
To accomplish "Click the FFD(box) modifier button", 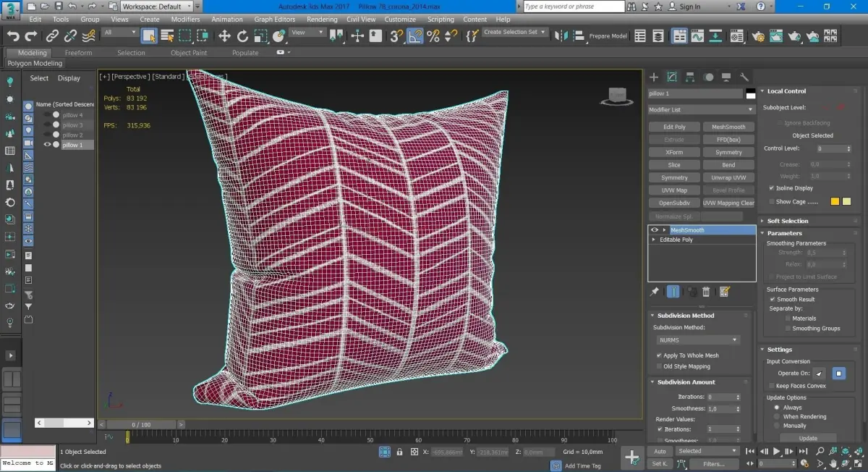I will click(728, 140).
